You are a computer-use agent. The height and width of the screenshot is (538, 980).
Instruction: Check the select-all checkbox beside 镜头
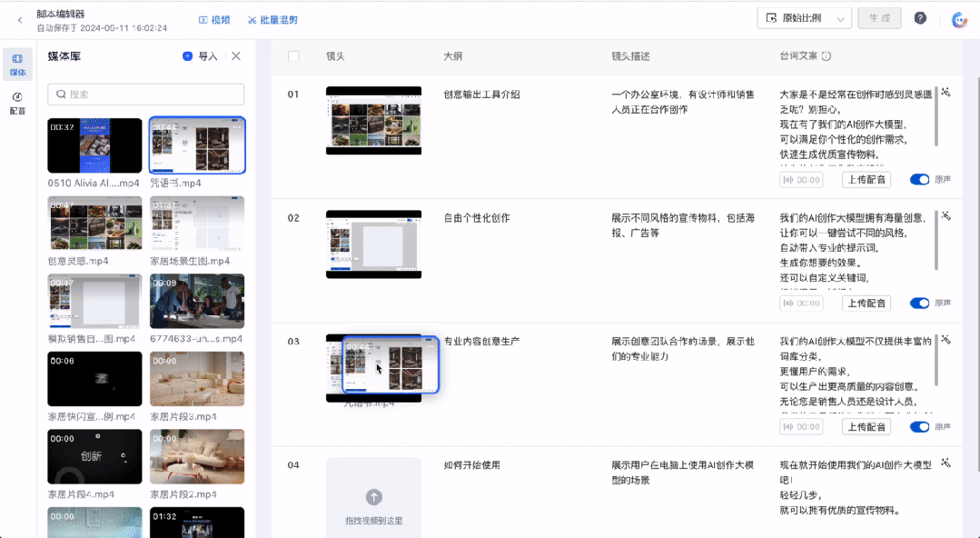tap(293, 56)
